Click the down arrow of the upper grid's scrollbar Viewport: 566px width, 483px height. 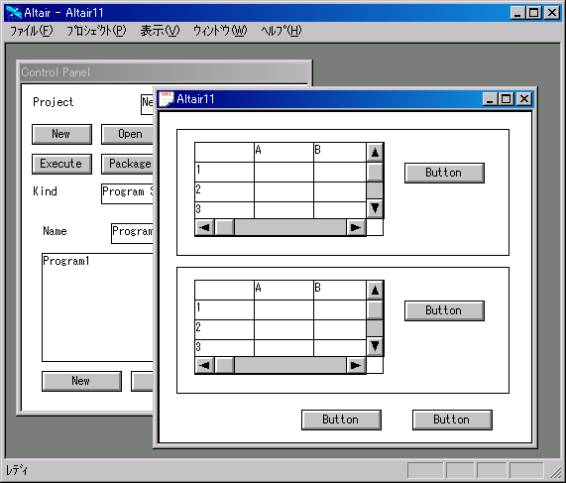(x=375, y=208)
